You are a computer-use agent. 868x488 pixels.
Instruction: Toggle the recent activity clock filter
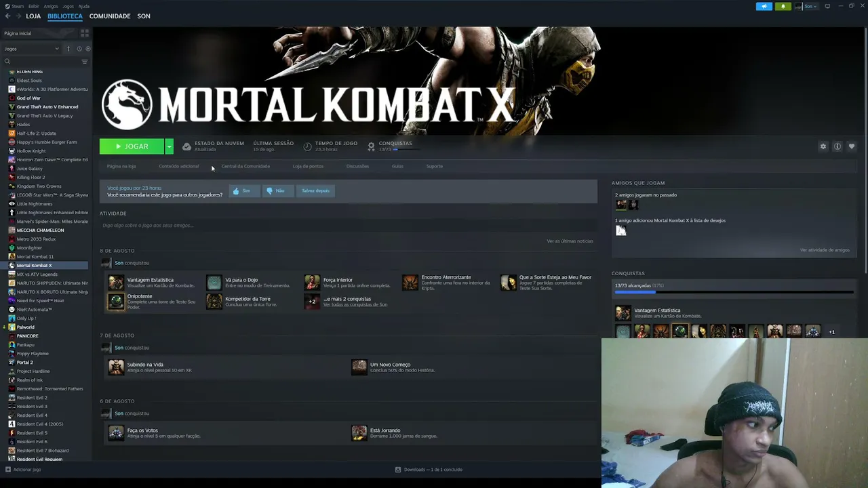[x=79, y=49]
